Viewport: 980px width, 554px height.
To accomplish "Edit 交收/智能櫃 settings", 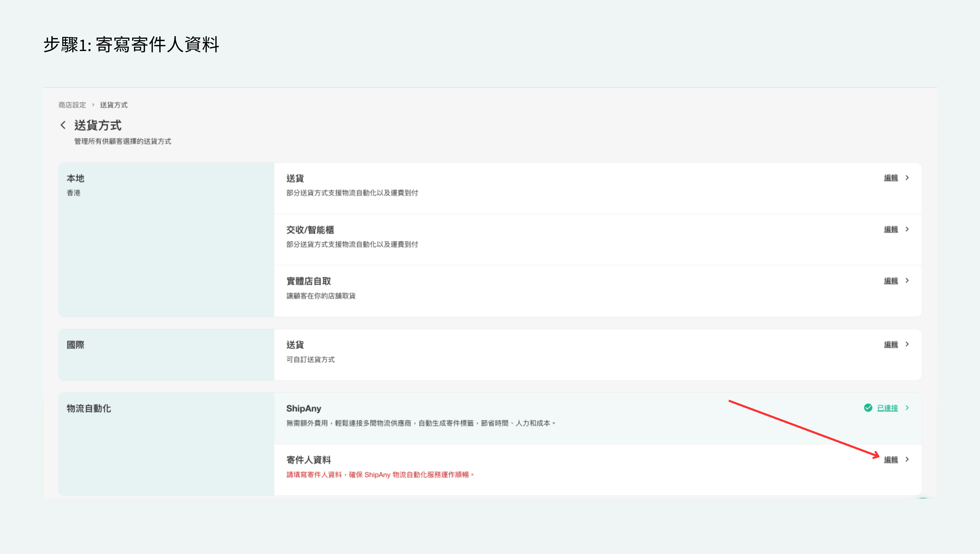I will coord(890,229).
